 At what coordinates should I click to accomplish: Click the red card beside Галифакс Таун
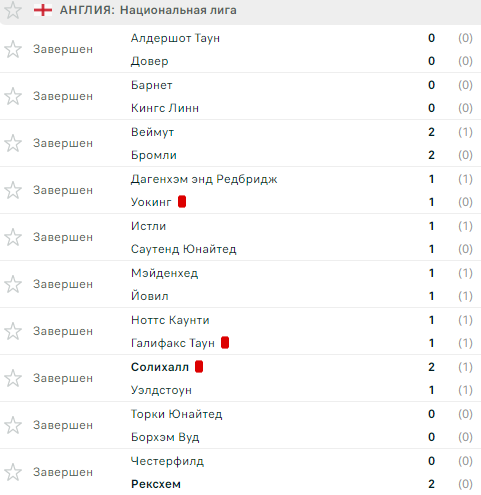(225, 343)
